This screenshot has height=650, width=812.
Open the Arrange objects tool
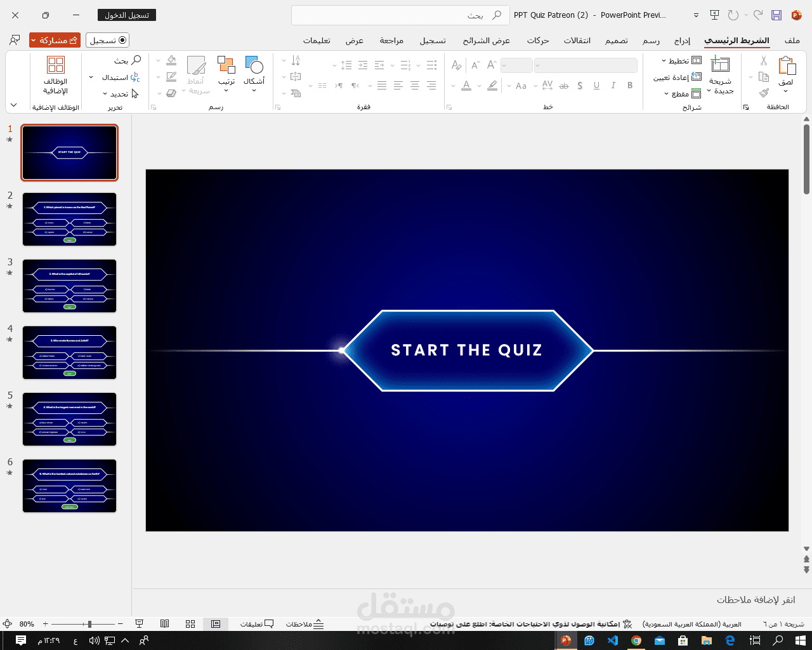click(226, 65)
